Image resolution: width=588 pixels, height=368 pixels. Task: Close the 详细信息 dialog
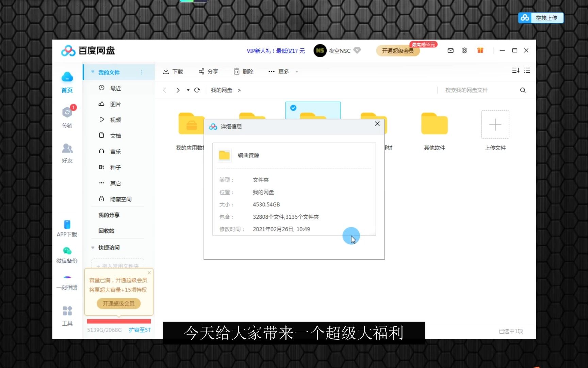(x=377, y=124)
